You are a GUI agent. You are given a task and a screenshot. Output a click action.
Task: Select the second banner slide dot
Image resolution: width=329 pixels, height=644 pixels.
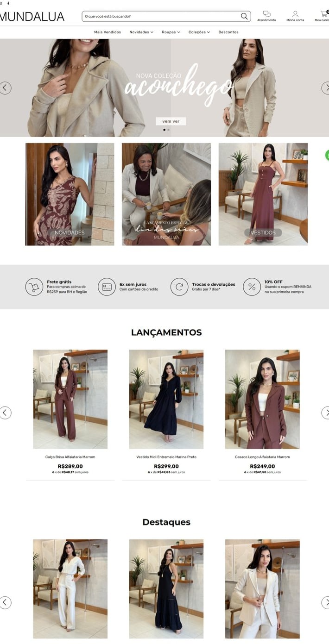(168, 130)
